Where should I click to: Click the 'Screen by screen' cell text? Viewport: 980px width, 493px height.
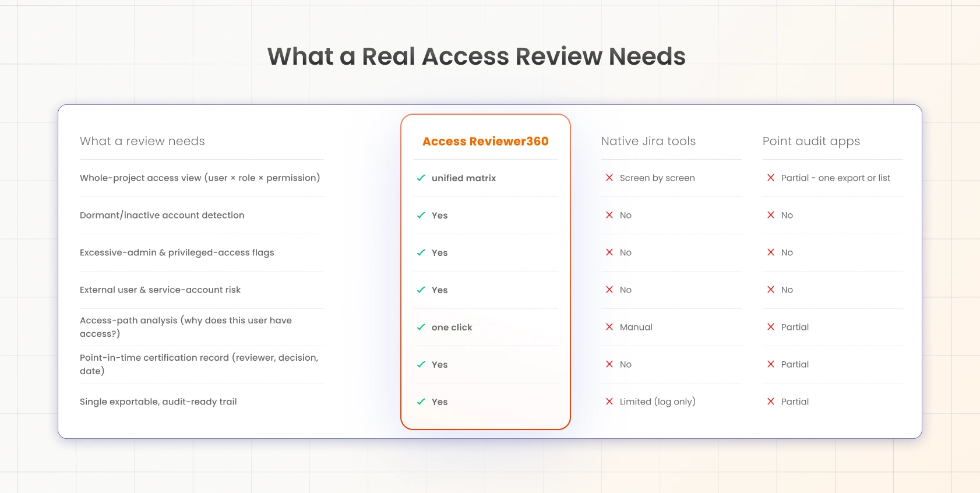click(x=657, y=178)
